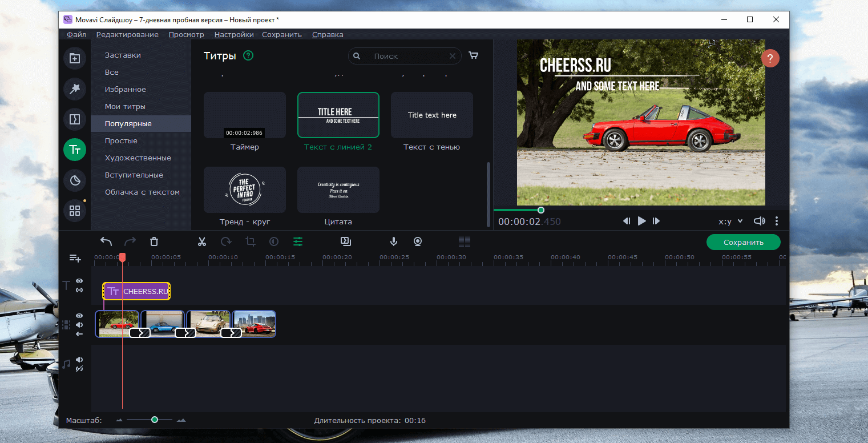Screen dimensions: 868x443
Task: Select the Цитата title thumbnail
Action: click(338, 190)
